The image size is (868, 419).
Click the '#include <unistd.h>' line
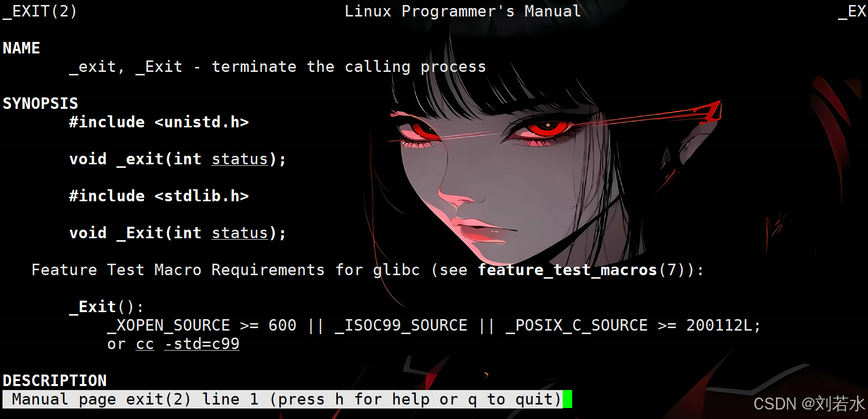[x=159, y=122]
